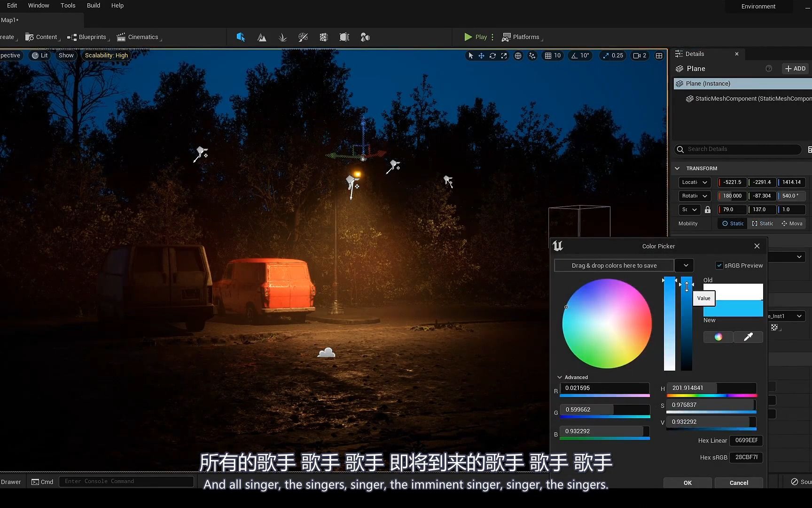Set Mobility to Movable
This screenshot has height=508, width=812.
pos(792,224)
